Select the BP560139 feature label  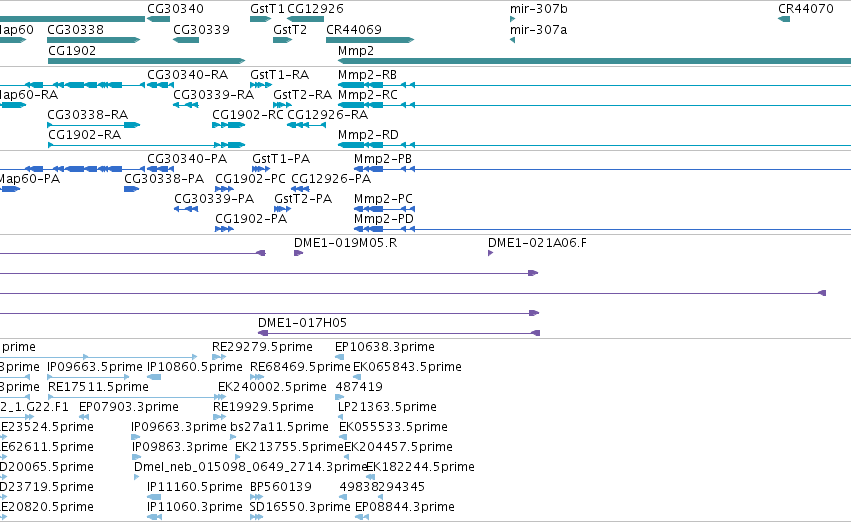click(281, 487)
